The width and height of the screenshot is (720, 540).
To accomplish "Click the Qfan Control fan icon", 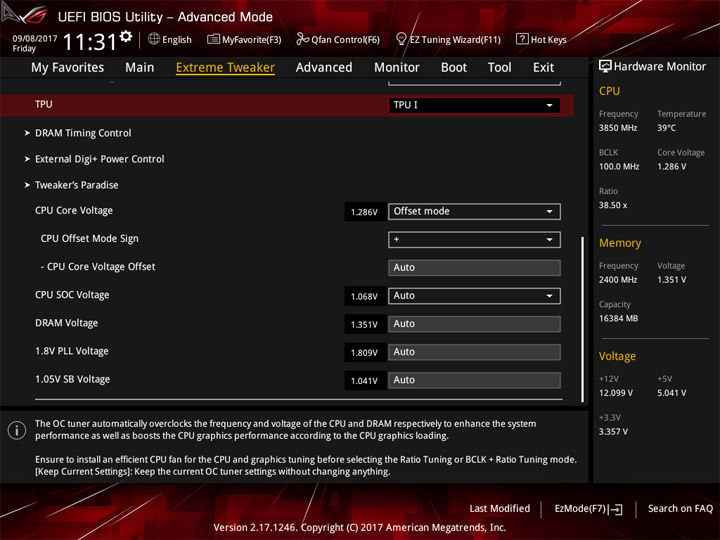I will coord(302,39).
